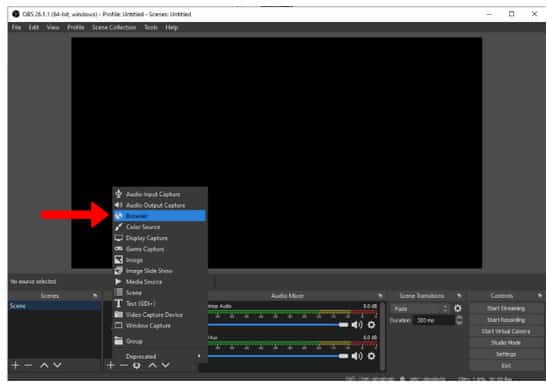
Task: Add Image source from menu
Action: 160,260
